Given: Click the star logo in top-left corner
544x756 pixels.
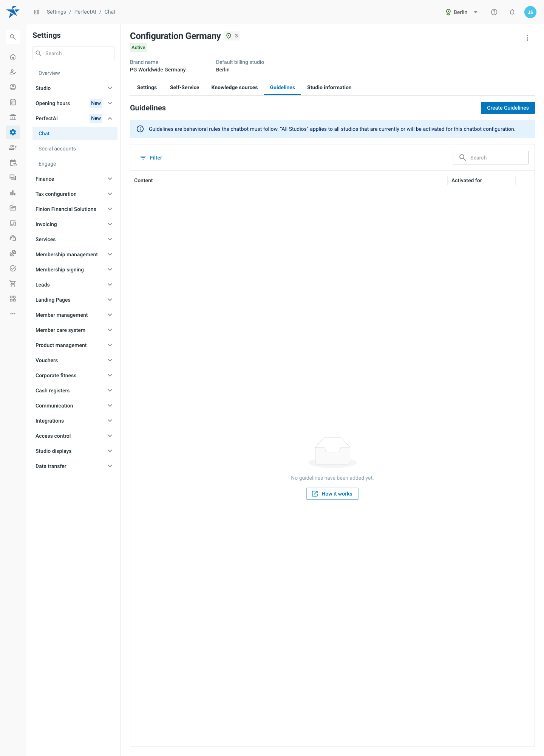Looking at the screenshot, I should 13,12.
